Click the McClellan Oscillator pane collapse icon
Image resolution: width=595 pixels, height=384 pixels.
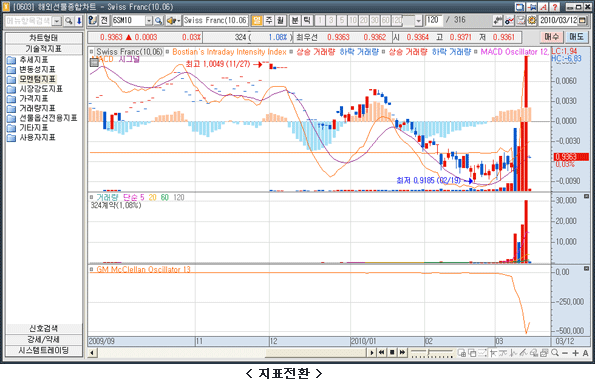586,268
